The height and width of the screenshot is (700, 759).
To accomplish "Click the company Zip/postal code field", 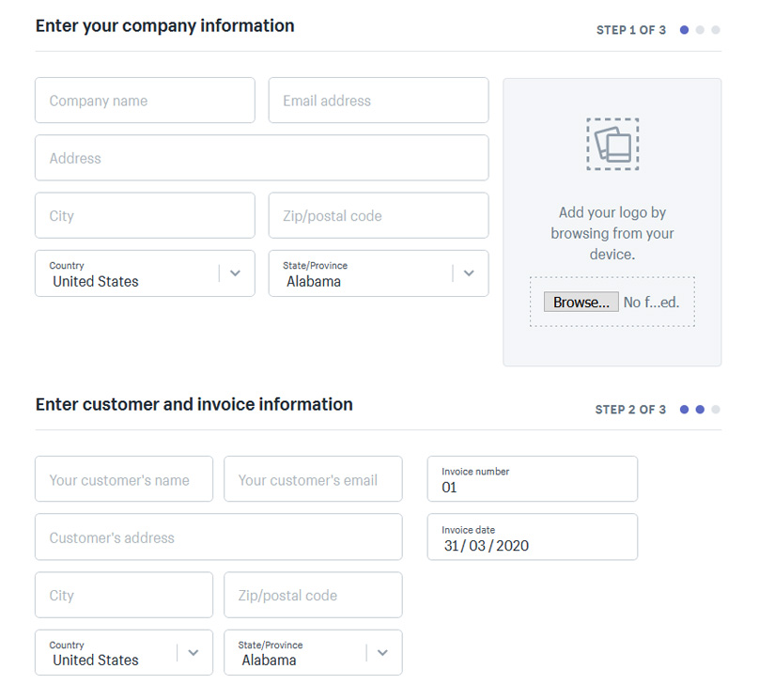I will (x=379, y=216).
